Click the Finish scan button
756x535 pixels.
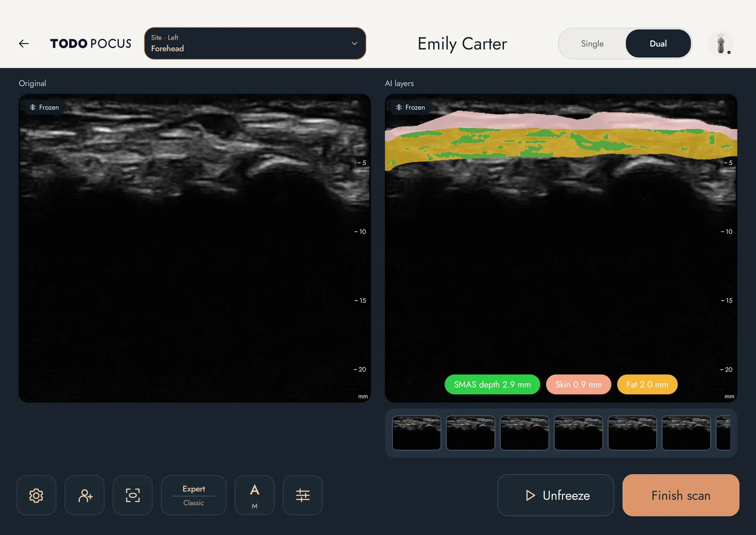pos(681,495)
